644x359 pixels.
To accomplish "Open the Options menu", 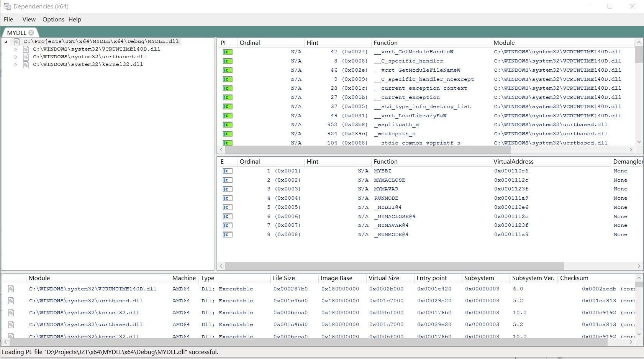I will pos(53,20).
